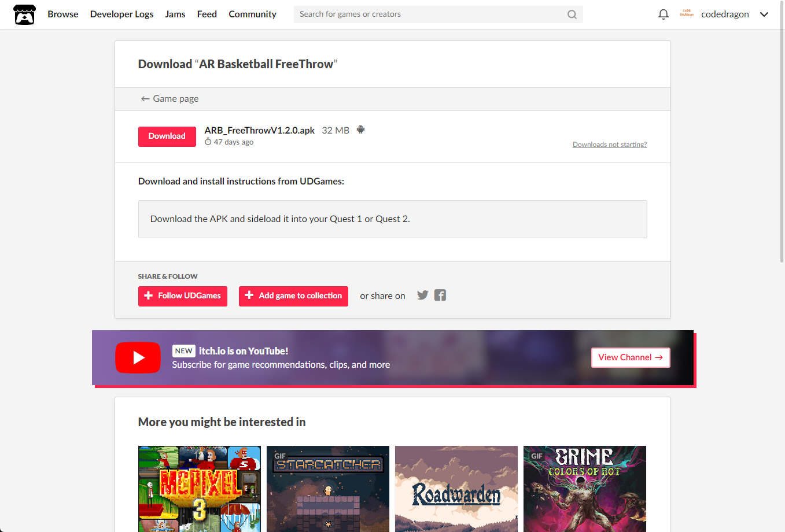Click the codedragon avatar image
This screenshot has height=532, width=785.
click(x=687, y=14)
